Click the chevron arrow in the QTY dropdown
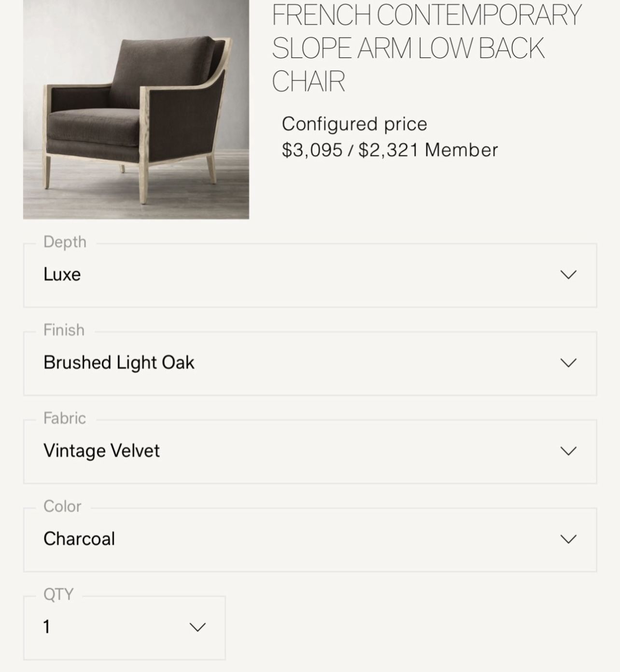Screen dimensions: 620x672 [x=197, y=627]
